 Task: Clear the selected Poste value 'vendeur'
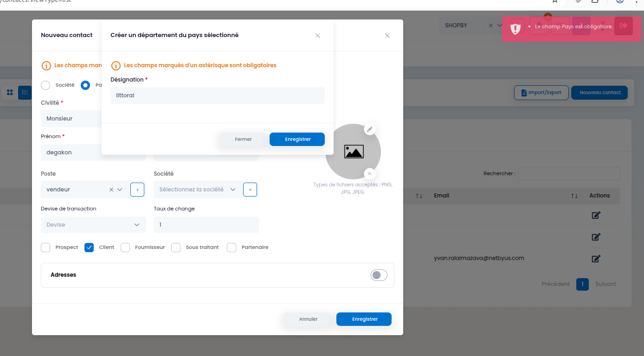pyautogui.click(x=111, y=190)
